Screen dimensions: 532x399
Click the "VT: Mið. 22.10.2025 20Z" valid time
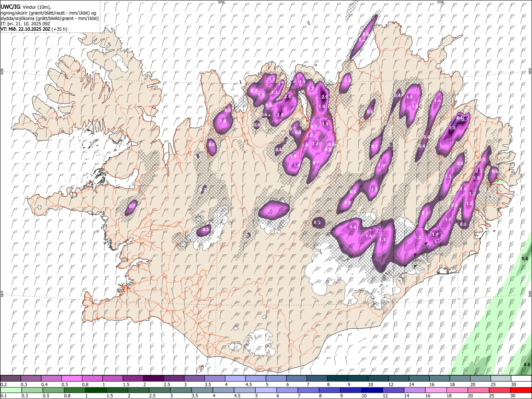click(x=26, y=29)
